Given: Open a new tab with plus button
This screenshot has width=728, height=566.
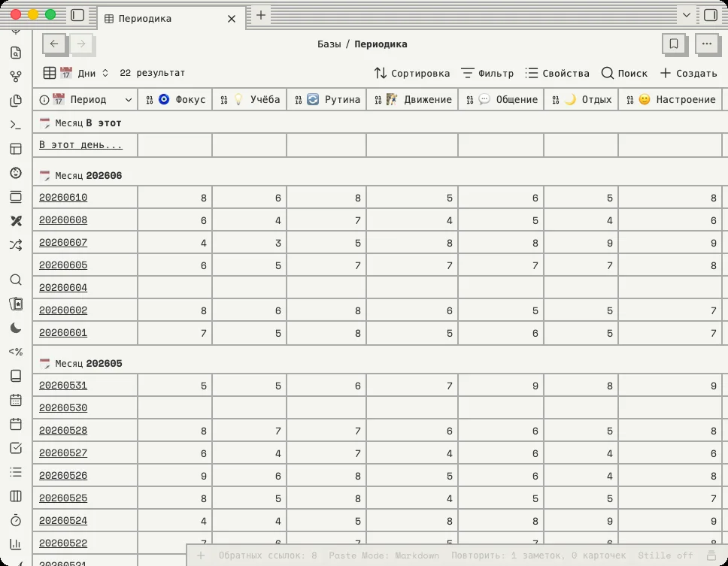Looking at the screenshot, I should tap(261, 15).
